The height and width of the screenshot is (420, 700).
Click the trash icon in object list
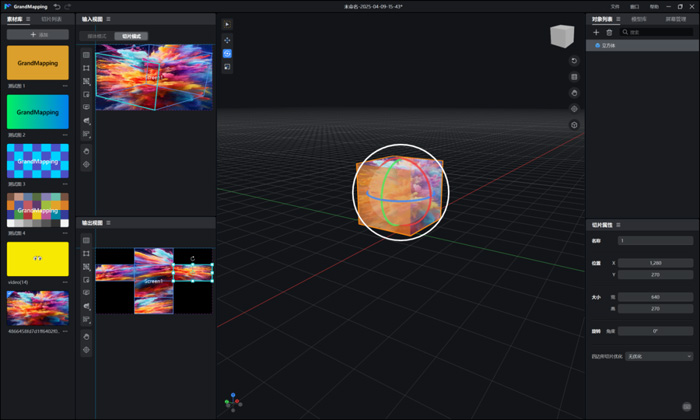[610, 32]
